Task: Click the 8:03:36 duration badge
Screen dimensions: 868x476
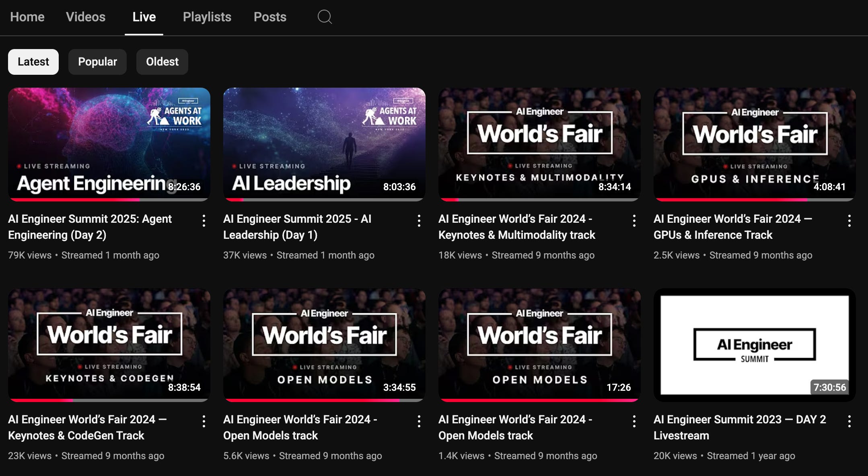Action: click(x=399, y=187)
